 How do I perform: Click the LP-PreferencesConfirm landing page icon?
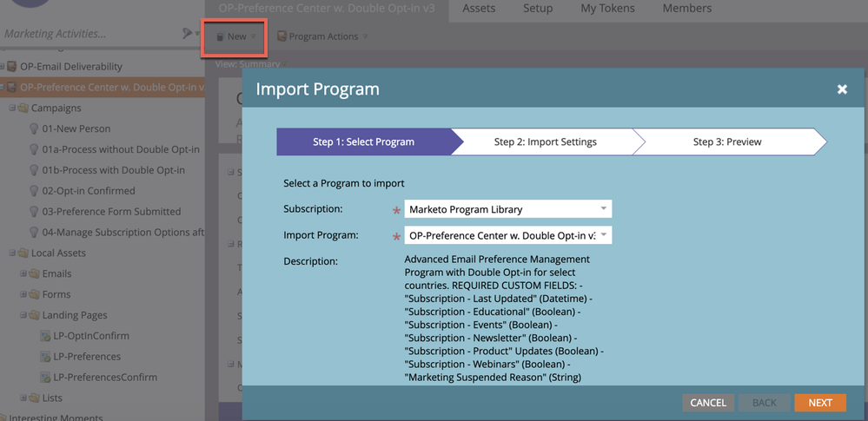(45, 378)
